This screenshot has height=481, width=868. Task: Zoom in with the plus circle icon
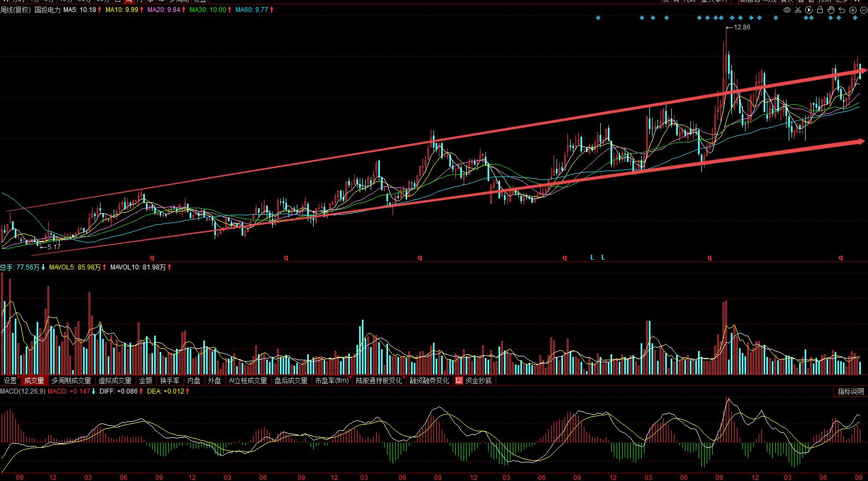tap(853, 10)
